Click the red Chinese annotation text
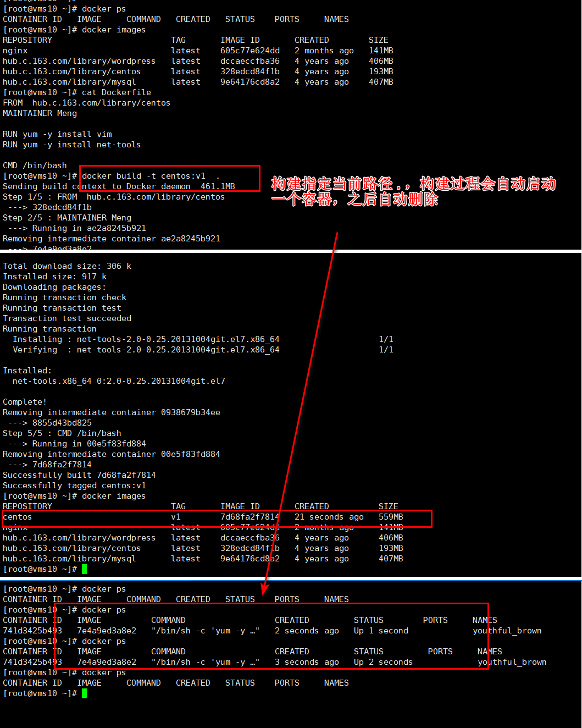Screen dimensions: 582x728 [x=413, y=191]
